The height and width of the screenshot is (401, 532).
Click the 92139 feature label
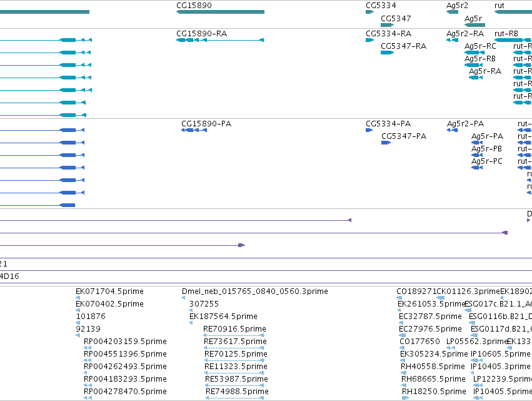point(88,329)
